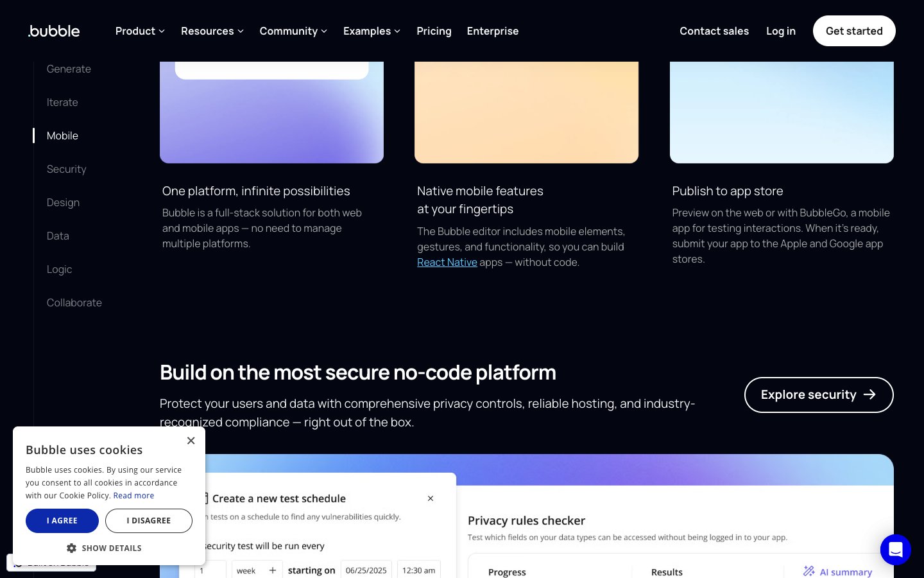
Task: Expand the Examples dropdown in navbar
Action: [x=372, y=31]
